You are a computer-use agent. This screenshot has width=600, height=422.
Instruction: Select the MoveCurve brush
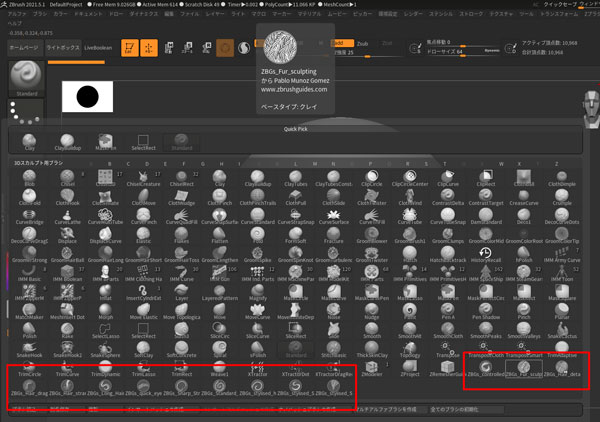pyautogui.click(x=258, y=312)
